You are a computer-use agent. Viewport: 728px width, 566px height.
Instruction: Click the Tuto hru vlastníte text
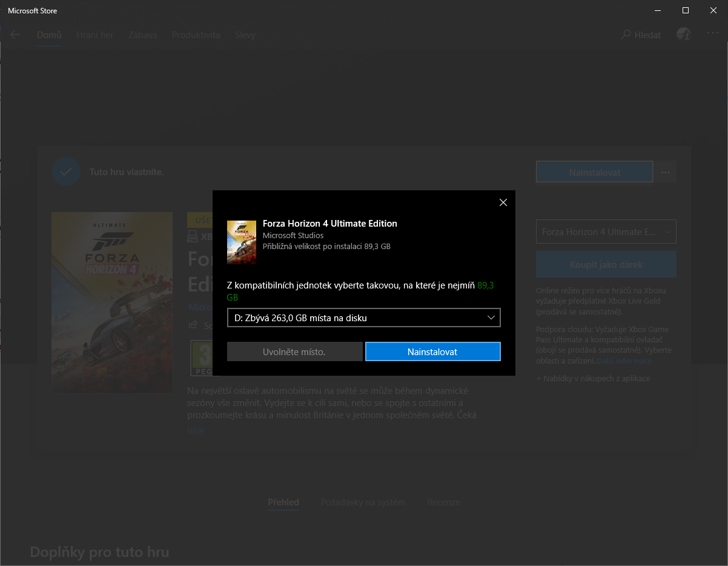(127, 172)
